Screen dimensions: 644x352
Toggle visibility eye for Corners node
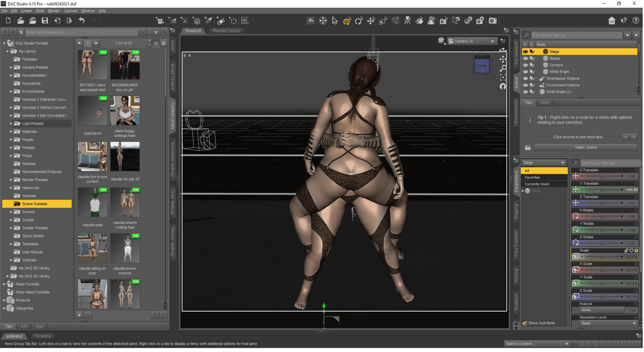[525, 65]
